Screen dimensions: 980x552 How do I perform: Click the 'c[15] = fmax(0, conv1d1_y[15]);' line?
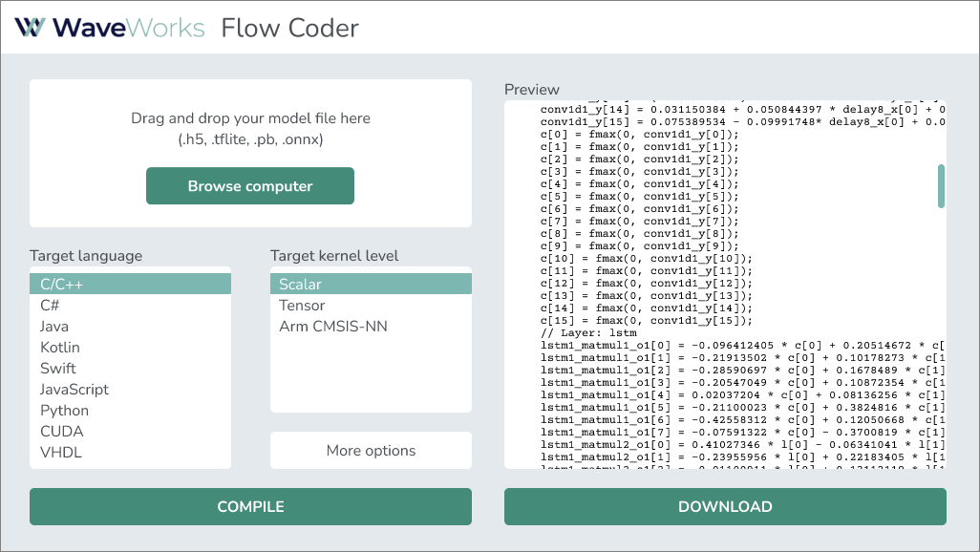(x=647, y=321)
